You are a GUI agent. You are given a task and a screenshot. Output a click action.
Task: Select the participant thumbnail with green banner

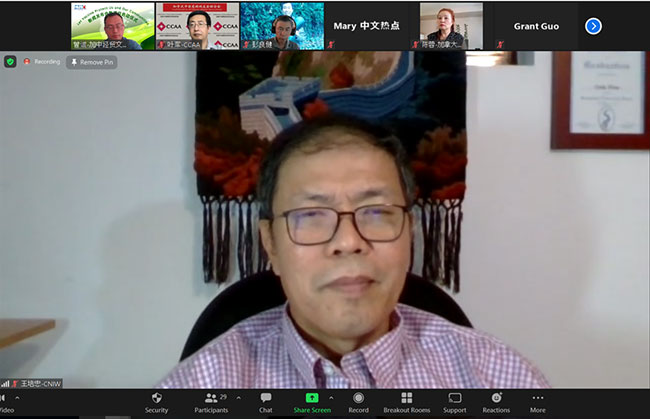tap(112, 26)
